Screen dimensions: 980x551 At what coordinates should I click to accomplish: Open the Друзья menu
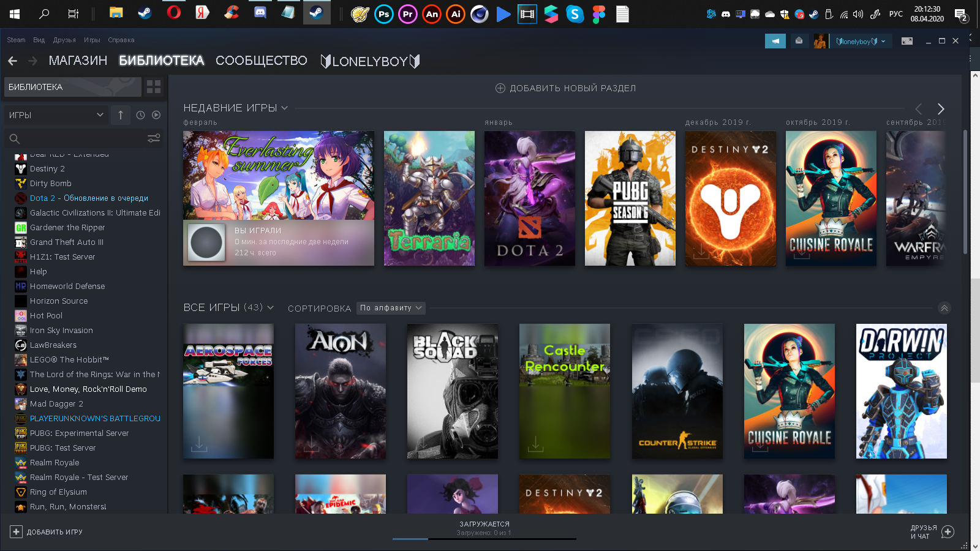click(64, 40)
